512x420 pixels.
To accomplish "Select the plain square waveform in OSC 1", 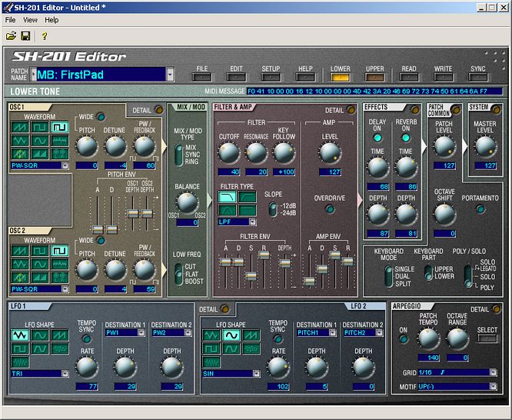I will point(39,127).
